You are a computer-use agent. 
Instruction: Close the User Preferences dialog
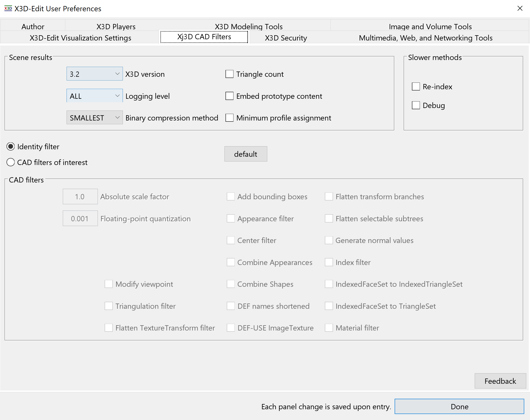click(x=520, y=8)
